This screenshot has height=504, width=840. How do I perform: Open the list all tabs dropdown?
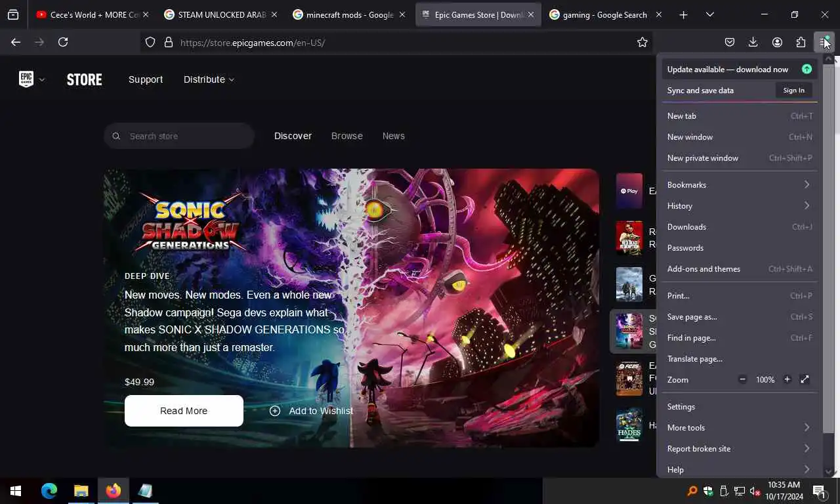709,14
